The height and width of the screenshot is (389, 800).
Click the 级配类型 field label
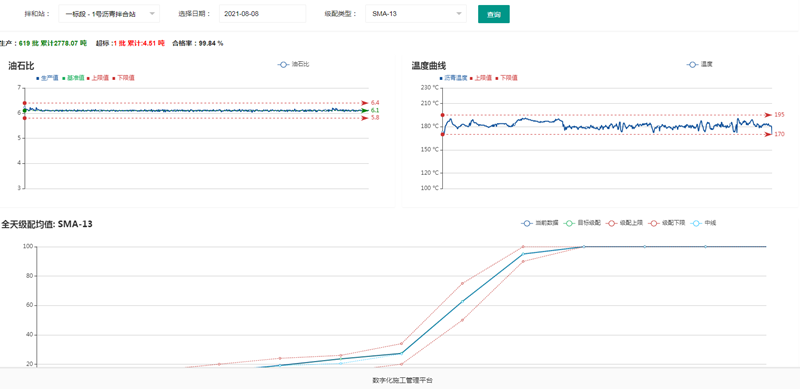pyautogui.click(x=341, y=14)
